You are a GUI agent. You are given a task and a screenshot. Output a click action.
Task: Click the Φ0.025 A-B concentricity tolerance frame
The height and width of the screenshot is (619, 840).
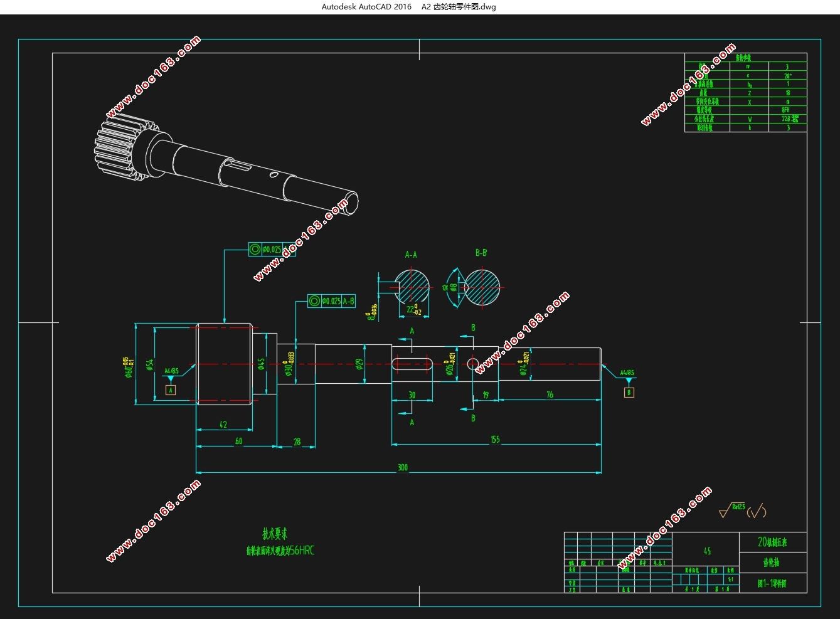tap(332, 301)
